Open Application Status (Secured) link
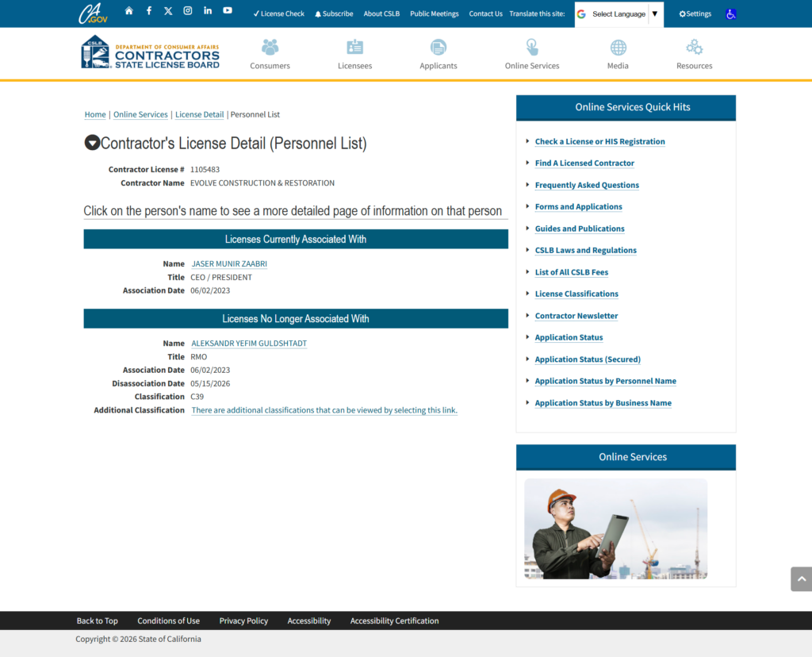812x657 pixels. click(588, 359)
